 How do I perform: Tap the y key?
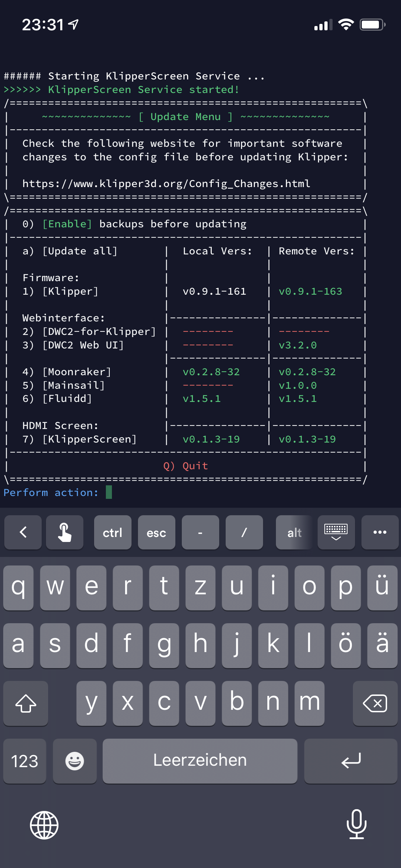point(91,703)
